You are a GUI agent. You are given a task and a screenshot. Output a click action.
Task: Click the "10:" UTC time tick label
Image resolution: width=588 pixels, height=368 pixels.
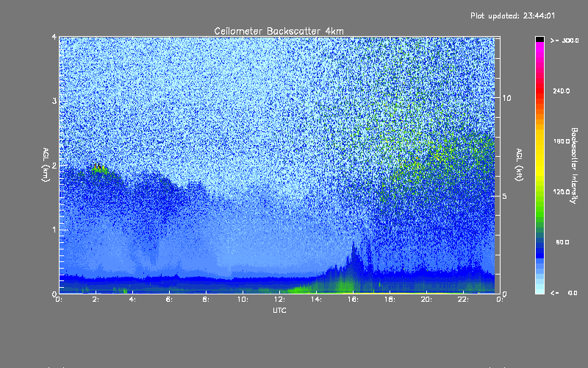click(x=243, y=300)
